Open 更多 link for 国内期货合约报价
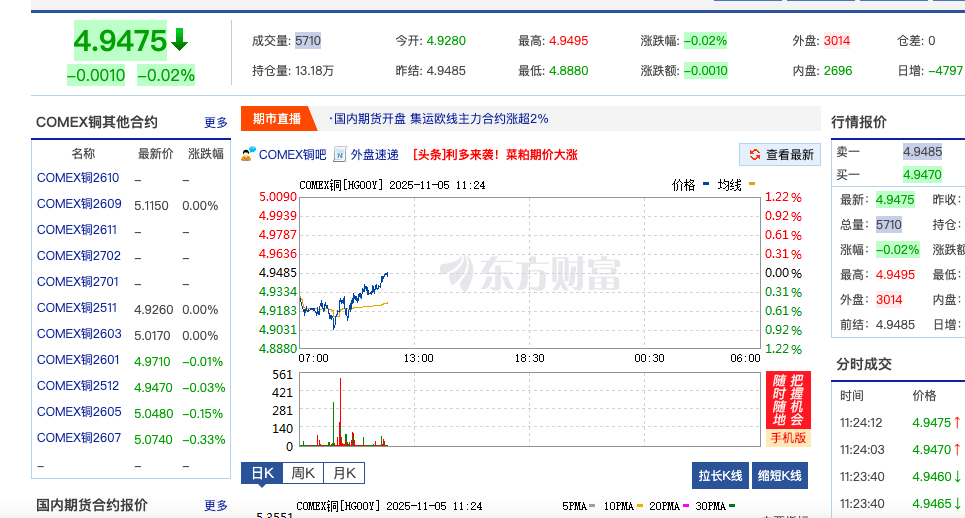The width and height of the screenshot is (965, 518). point(216,505)
